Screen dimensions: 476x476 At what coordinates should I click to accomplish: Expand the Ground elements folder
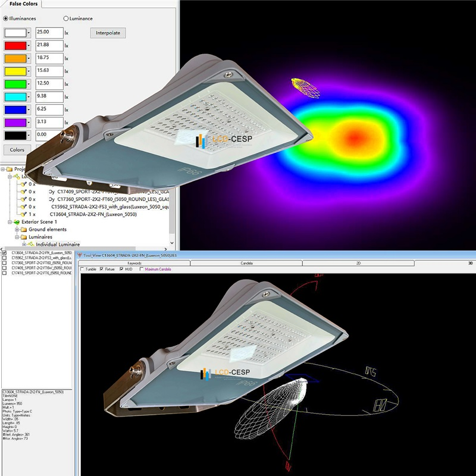[16, 229]
